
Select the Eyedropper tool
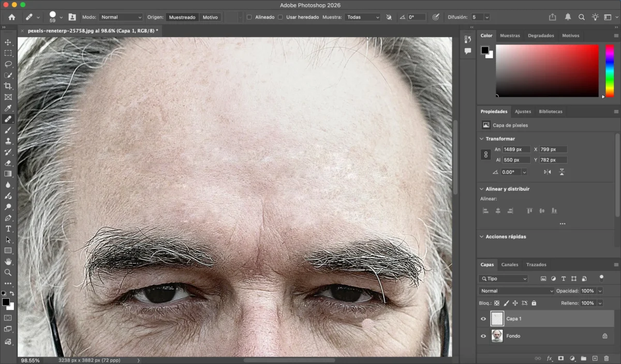click(8, 108)
